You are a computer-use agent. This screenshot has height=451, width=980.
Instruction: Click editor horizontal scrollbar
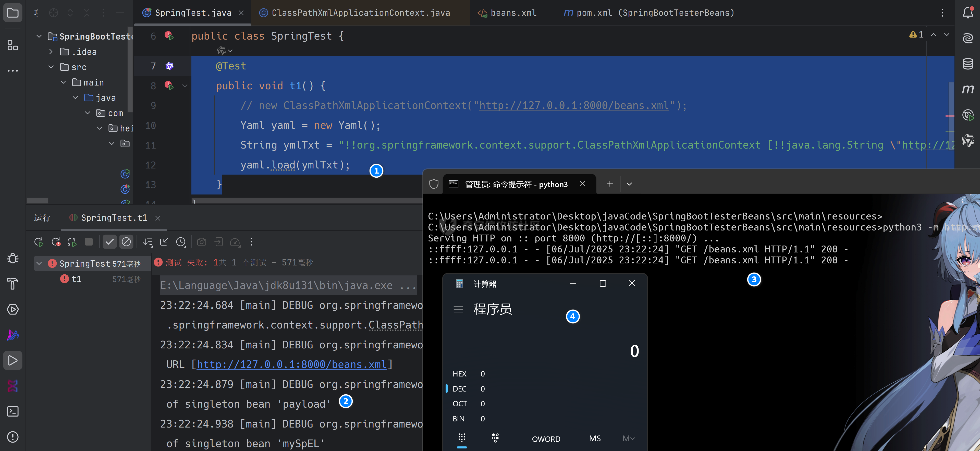(x=307, y=201)
